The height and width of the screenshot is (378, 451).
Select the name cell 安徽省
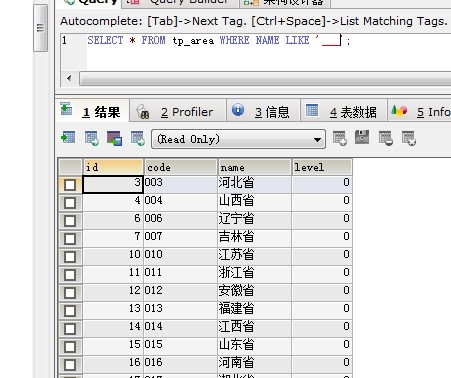point(255,292)
